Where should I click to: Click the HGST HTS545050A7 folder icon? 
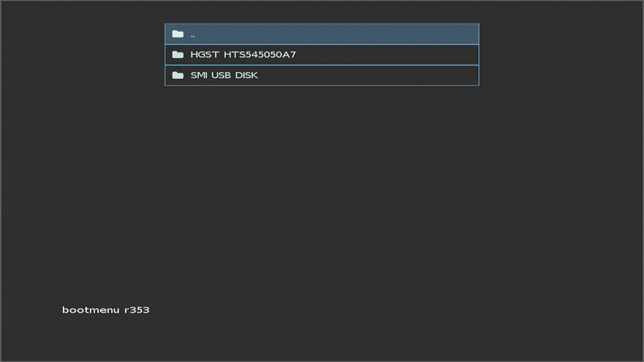[178, 55]
